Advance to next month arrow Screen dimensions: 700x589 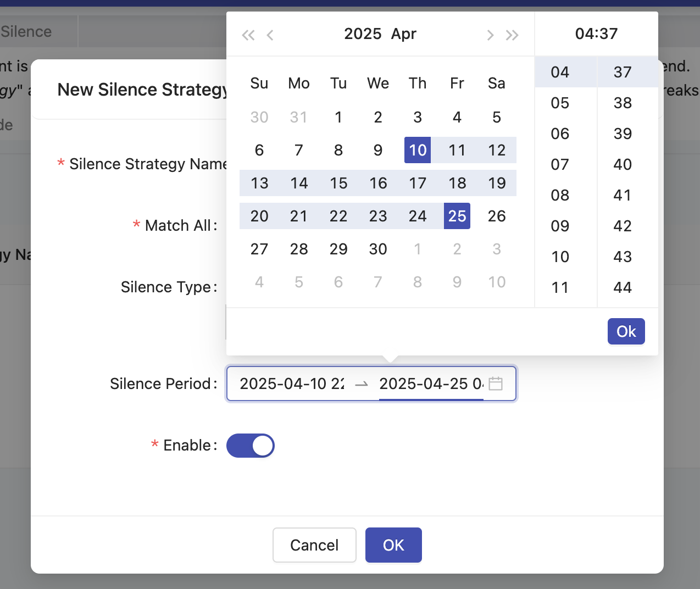click(x=490, y=35)
